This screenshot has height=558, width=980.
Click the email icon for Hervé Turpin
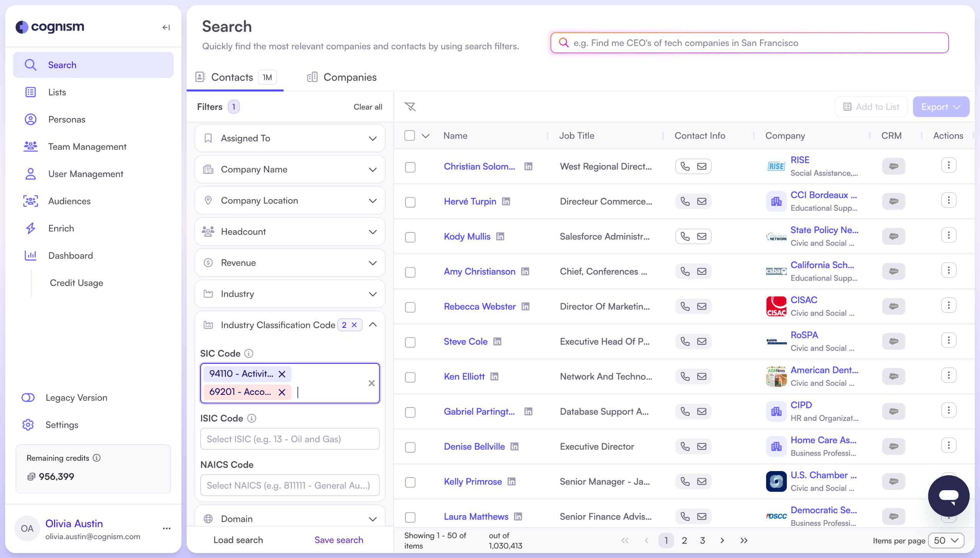click(701, 201)
